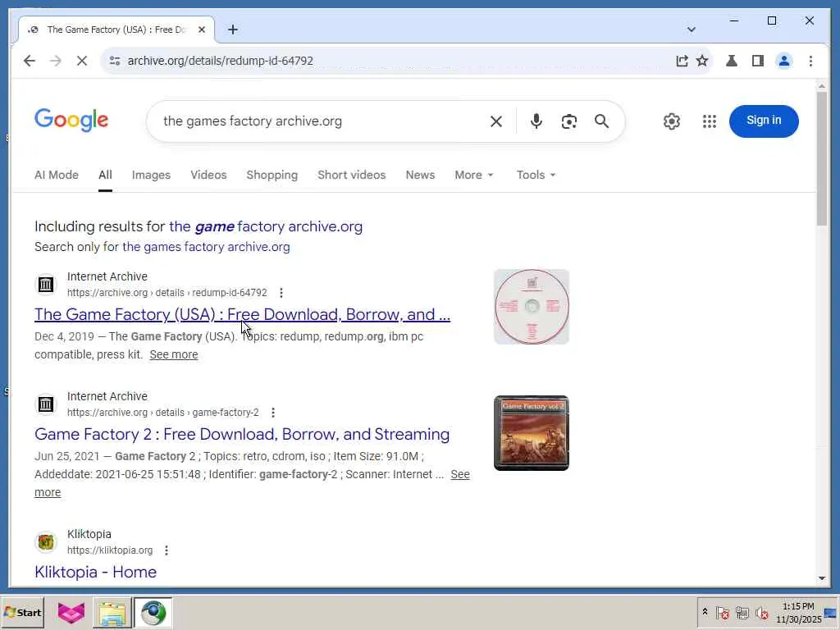Click Internet Archive favicon of first result

pos(46,285)
